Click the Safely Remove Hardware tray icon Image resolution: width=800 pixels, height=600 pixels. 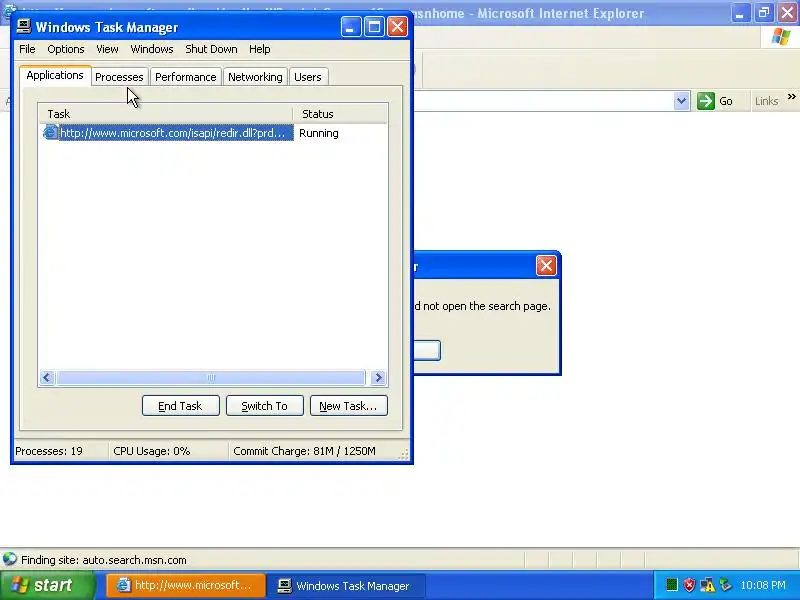725,585
